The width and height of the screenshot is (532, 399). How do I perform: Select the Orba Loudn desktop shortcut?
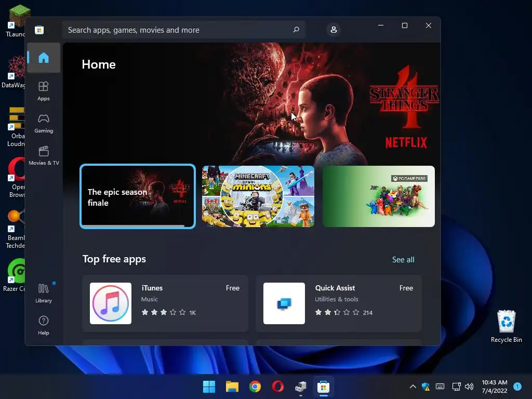point(16,126)
